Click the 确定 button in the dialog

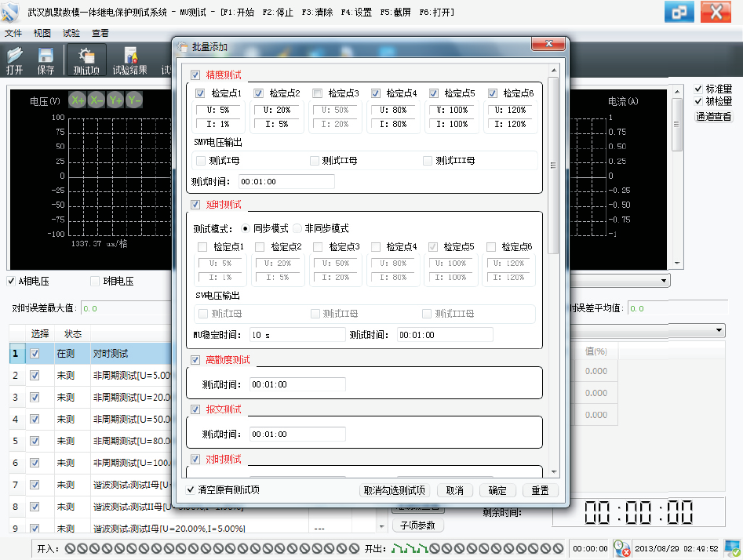(x=497, y=491)
